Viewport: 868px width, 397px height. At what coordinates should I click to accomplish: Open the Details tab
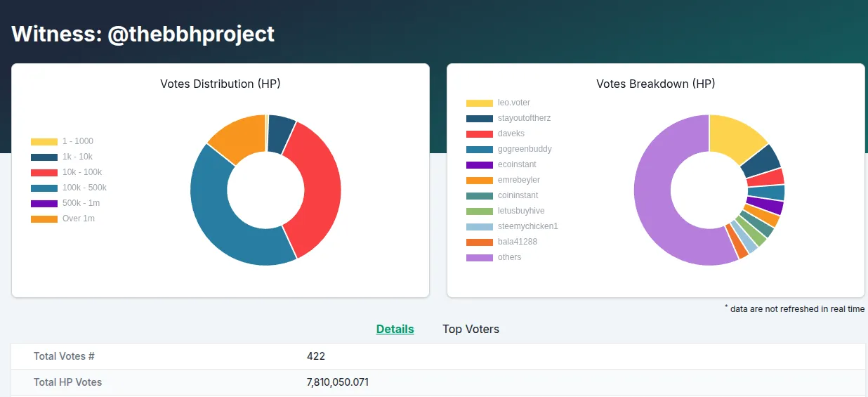click(395, 329)
